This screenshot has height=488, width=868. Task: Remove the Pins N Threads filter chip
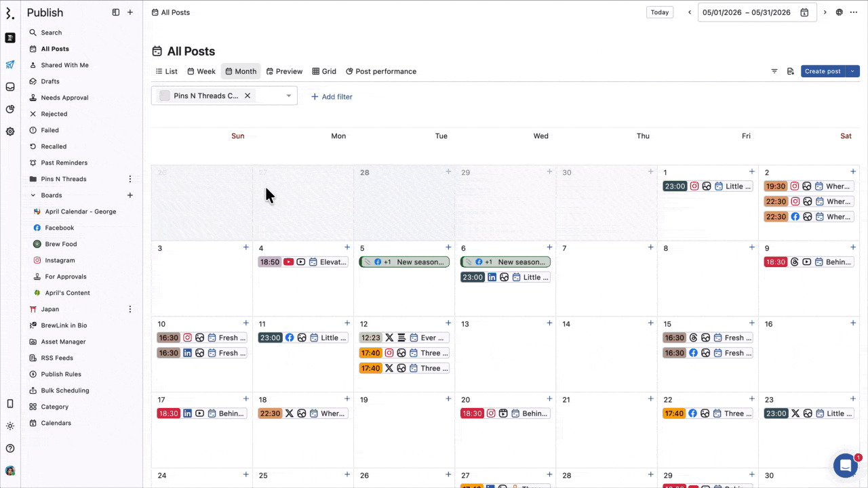tap(248, 96)
